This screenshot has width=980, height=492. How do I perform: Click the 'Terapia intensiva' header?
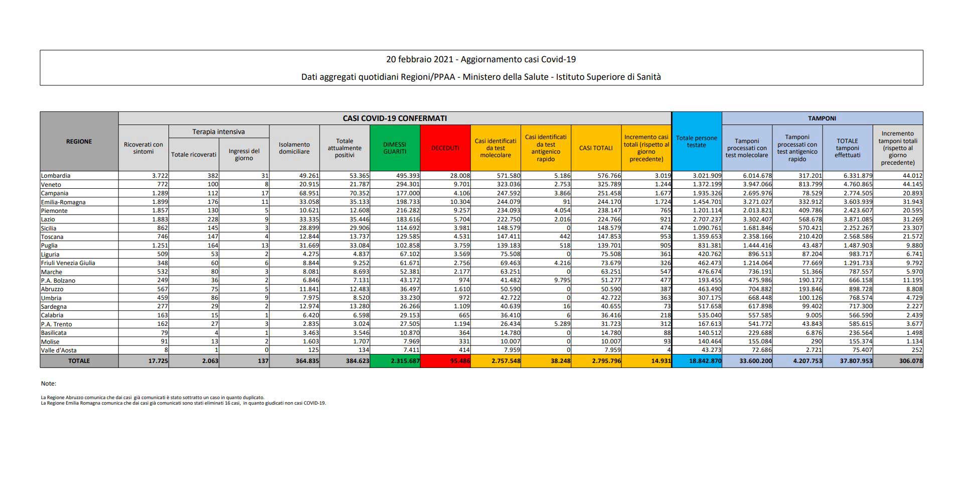[219, 132]
